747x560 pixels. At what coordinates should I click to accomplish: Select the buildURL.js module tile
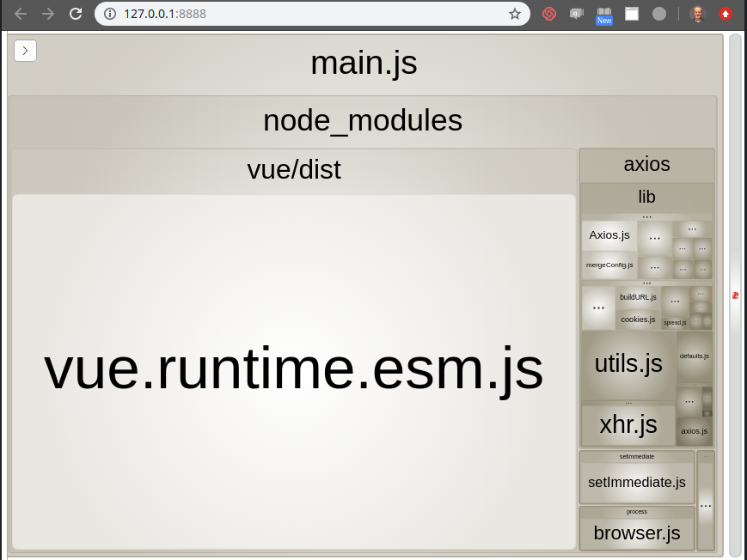(638, 296)
